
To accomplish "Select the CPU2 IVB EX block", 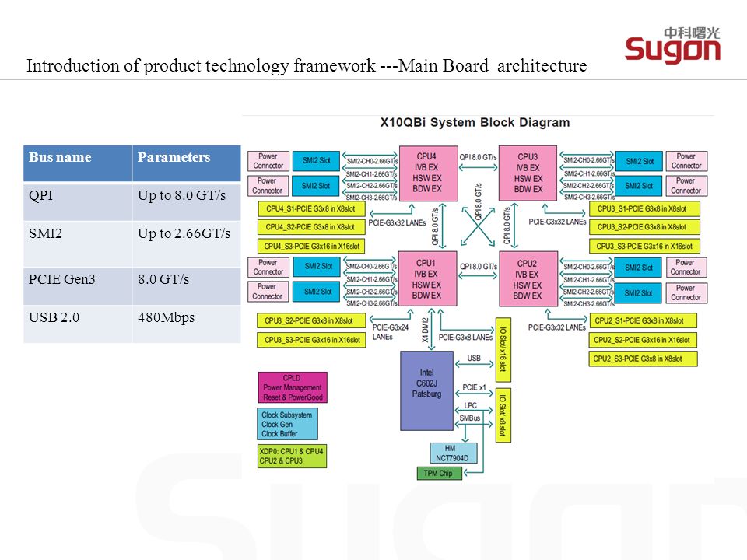I will click(528, 279).
